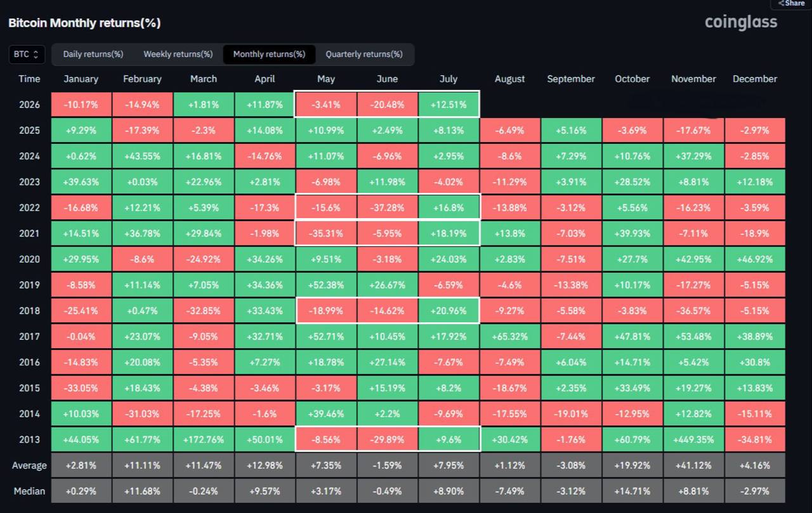The height and width of the screenshot is (513, 812).
Task: Click the BTC dropdown up-down arrows
Action: [x=36, y=55]
